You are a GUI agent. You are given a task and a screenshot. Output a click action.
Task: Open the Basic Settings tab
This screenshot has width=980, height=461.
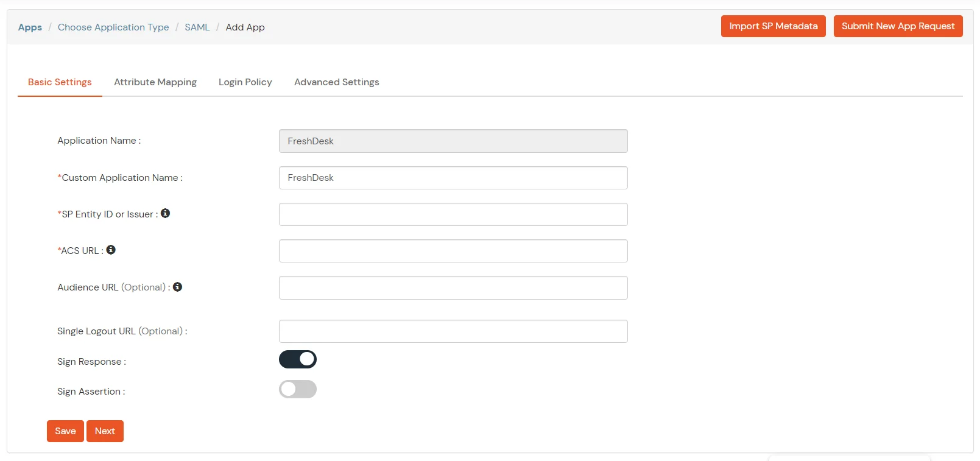pyautogui.click(x=60, y=82)
